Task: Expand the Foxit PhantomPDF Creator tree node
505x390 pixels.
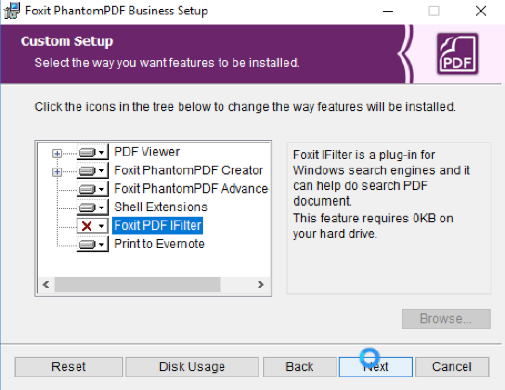Action: (57, 172)
